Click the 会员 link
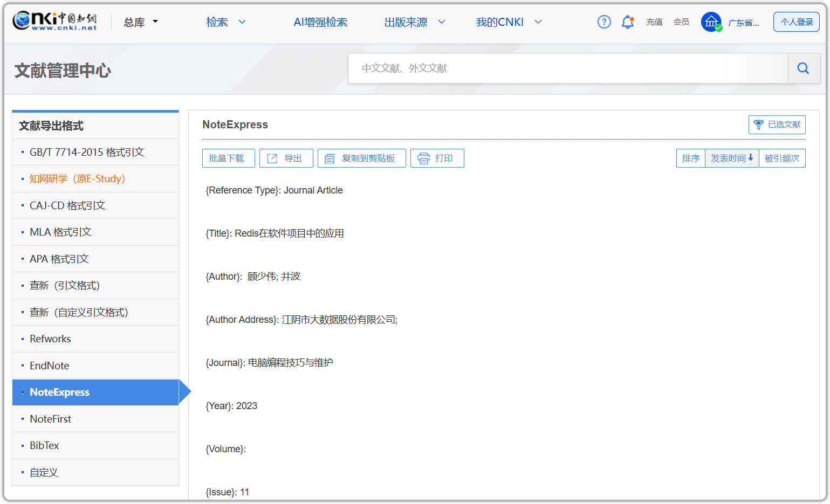Screen dimensions: 830x504 click(x=681, y=22)
